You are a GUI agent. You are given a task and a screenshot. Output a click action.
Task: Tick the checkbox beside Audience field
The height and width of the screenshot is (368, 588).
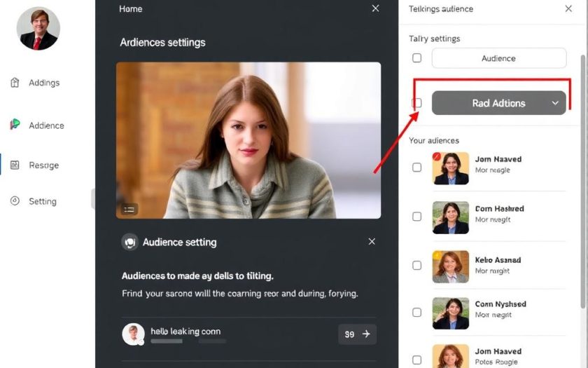(417, 58)
